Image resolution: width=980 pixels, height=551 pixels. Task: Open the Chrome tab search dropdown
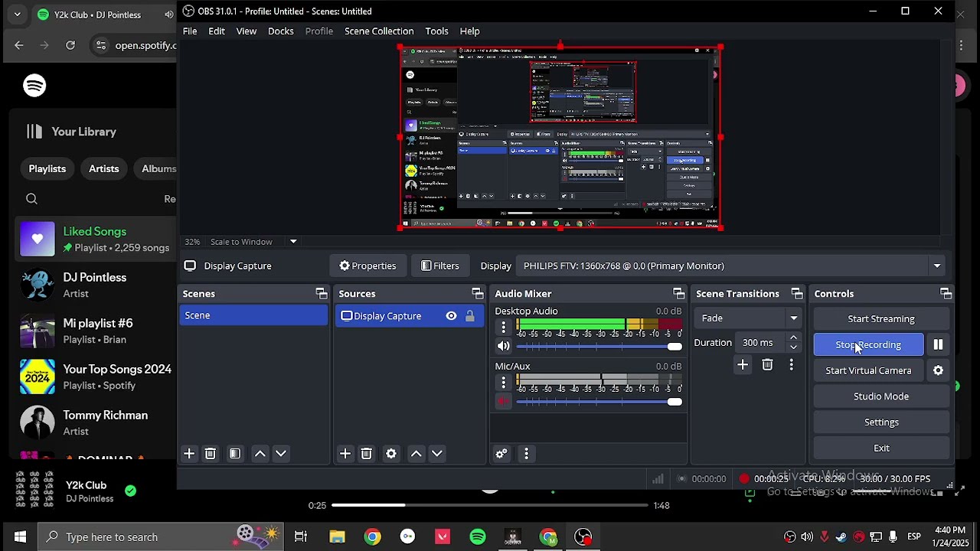click(x=17, y=15)
